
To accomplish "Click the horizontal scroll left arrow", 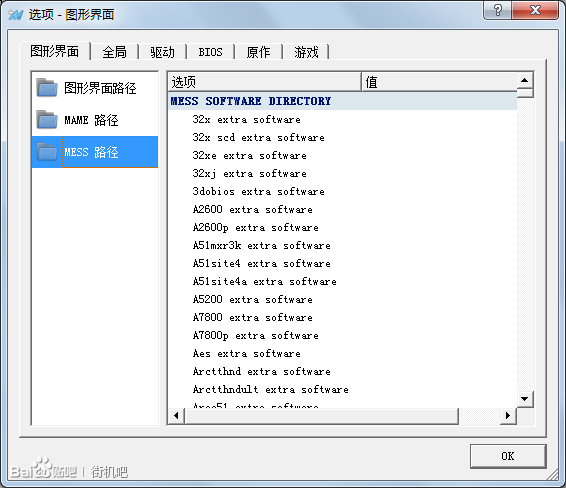I will (176, 416).
